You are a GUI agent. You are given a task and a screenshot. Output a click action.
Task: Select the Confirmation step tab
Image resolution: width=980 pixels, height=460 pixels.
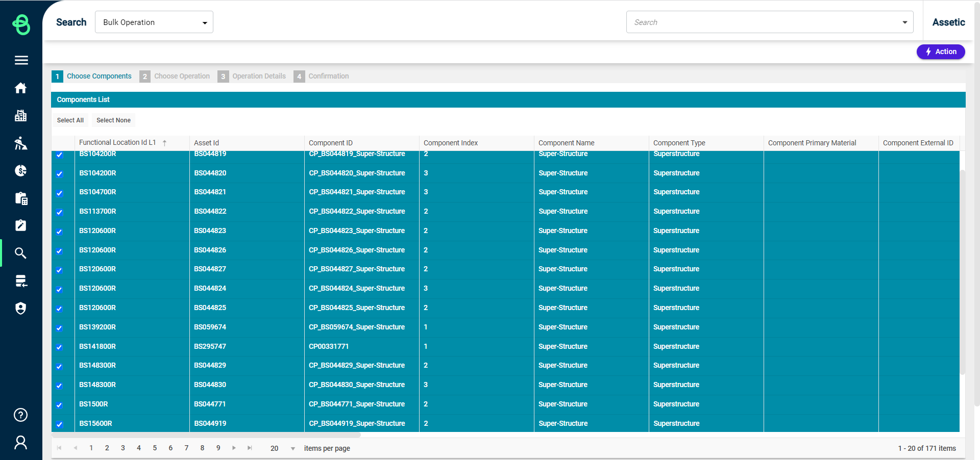pyautogui.click(x=322, y=76)
